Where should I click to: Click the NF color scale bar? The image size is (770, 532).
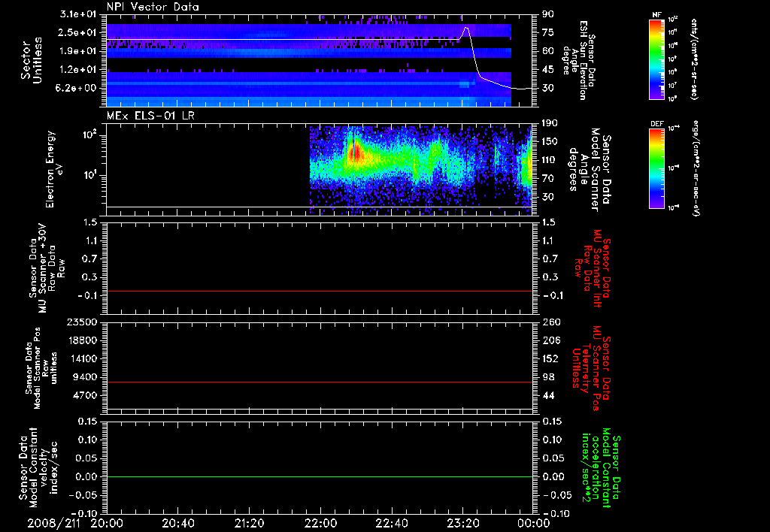tap(656, 59)
